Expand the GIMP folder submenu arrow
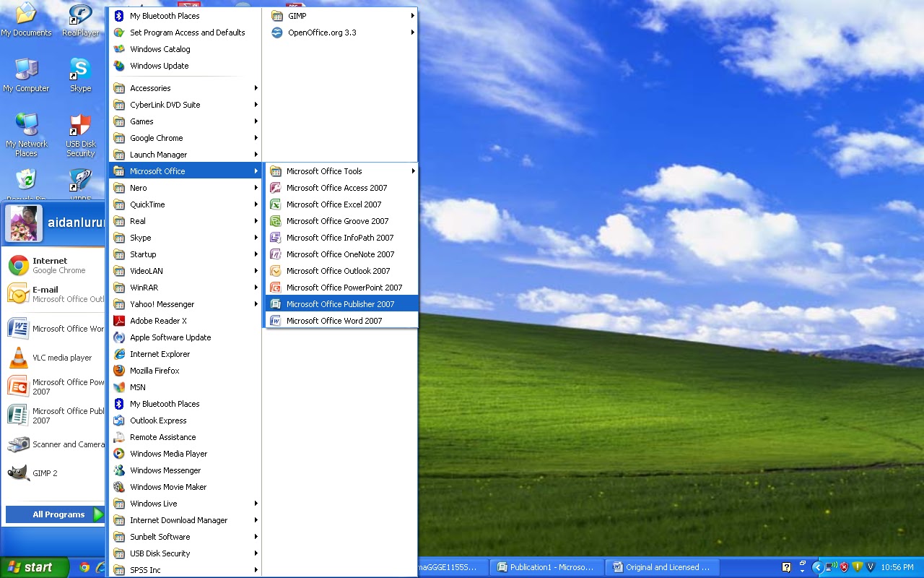This screenshot has width=924, height=578. (x=413, y=16)
